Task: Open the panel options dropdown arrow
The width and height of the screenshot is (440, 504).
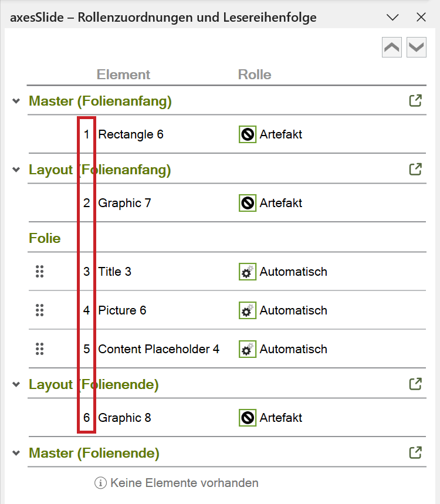Action: 392,17
